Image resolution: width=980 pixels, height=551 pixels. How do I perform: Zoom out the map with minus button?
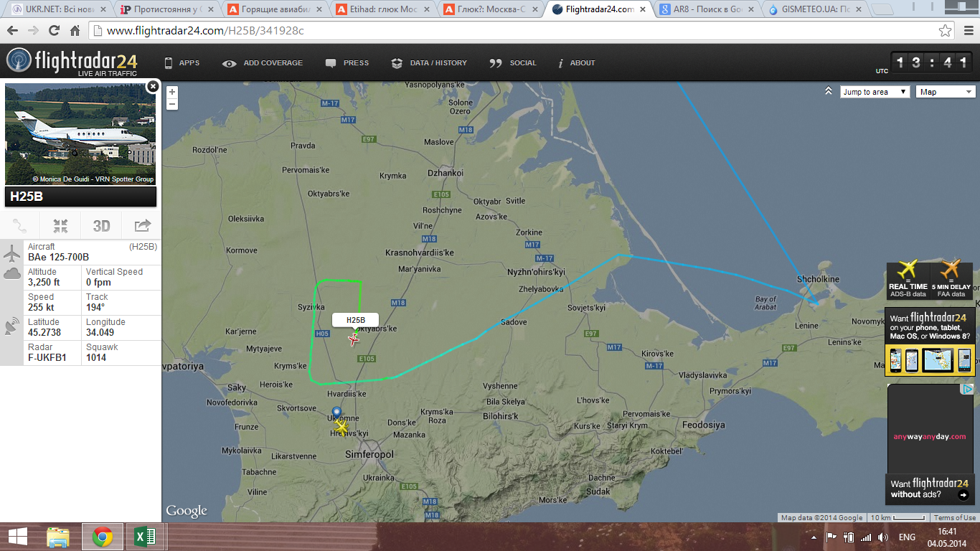pyautogui.click(x=171, y=104)
